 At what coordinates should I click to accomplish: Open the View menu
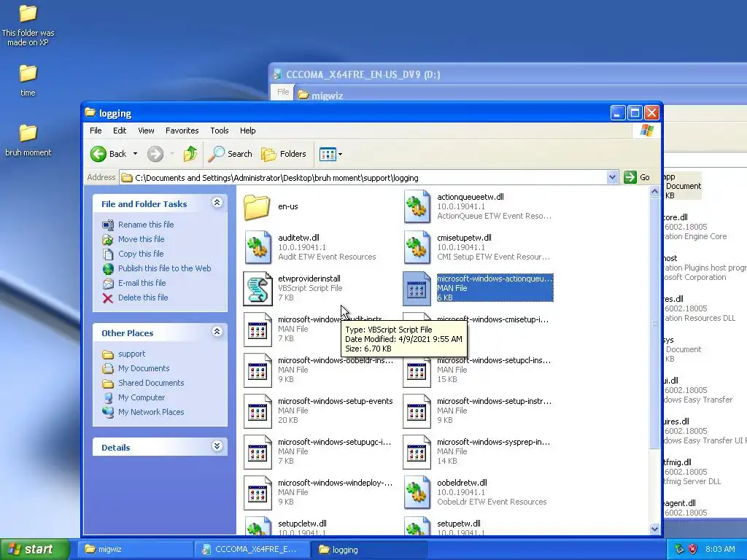[146, 131]
